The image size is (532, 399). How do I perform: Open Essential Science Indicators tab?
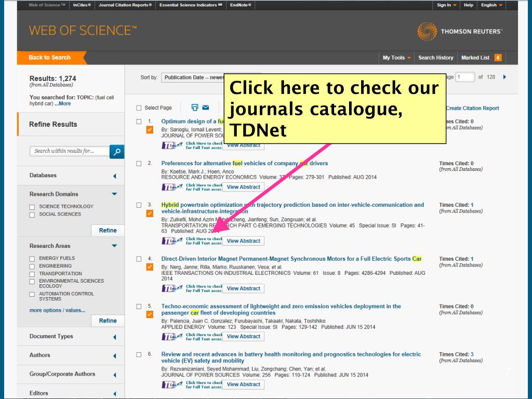[191, 5]
